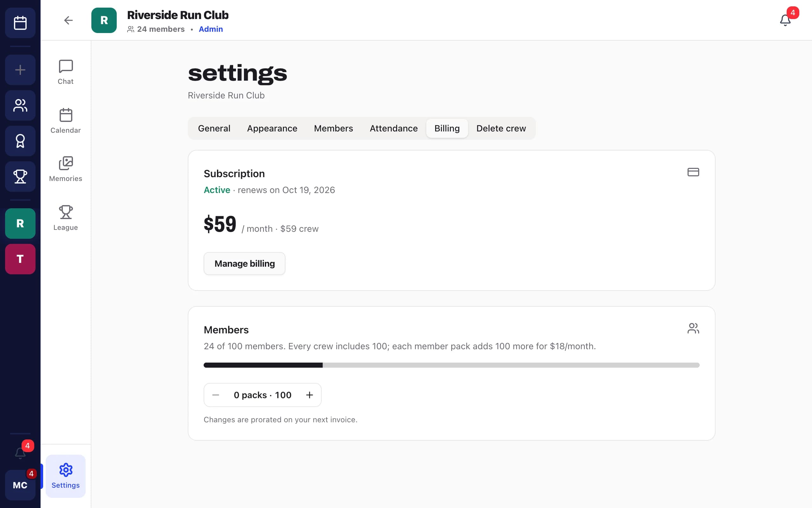
Task: Click the Admin role label
Action: pyautogui.click(x=211, y=29)
